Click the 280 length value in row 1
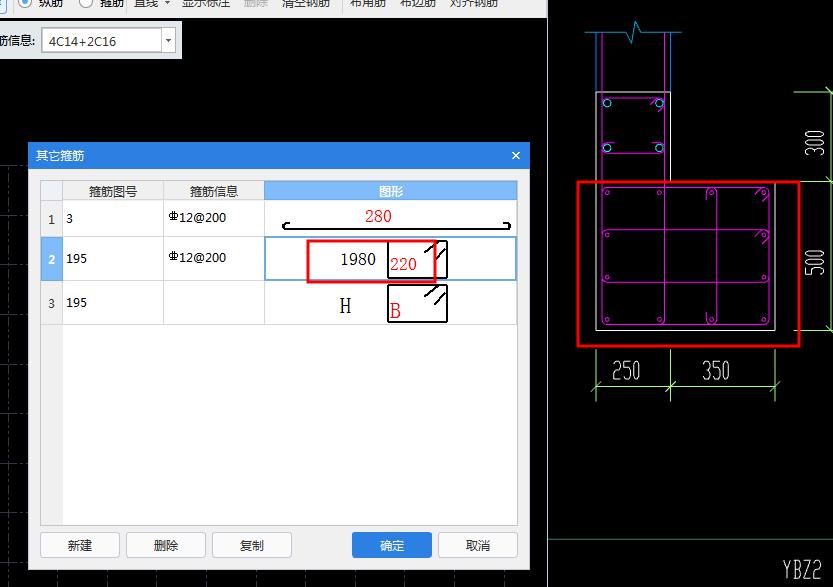 click(x=378, y=216)
